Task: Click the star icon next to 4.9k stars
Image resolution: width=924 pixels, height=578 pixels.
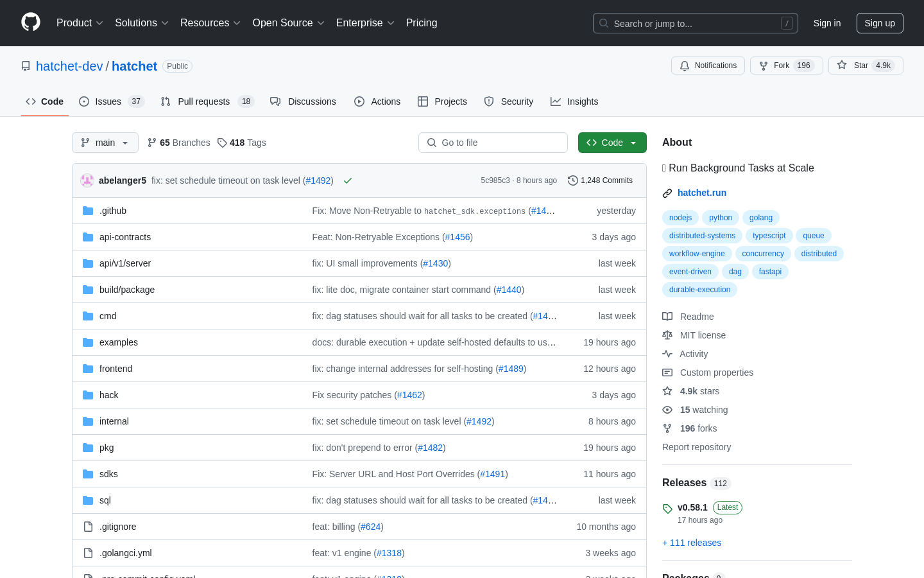Action: pos(667,391)
